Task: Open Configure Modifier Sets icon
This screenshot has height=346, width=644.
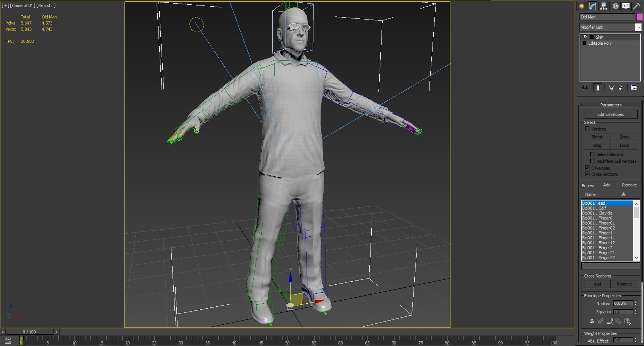Action: [634, 88]
